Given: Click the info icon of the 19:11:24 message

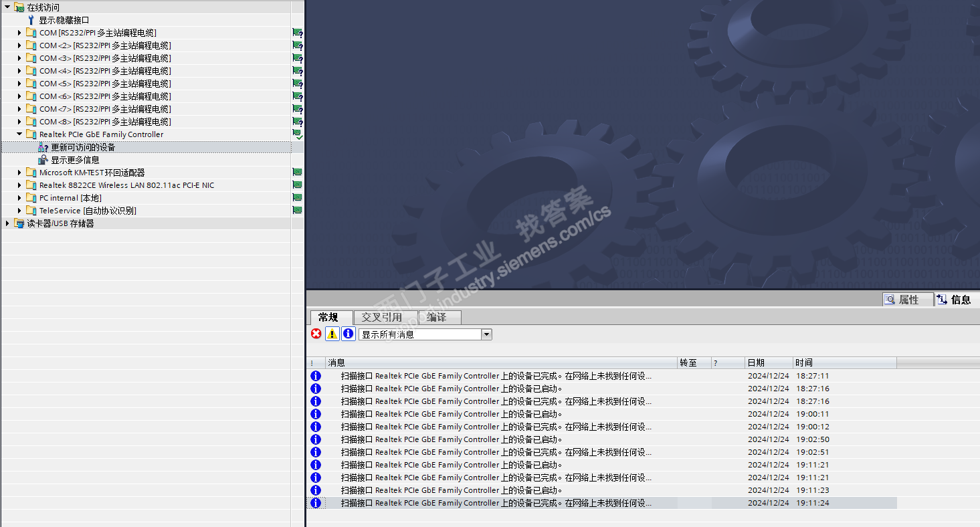Looking at the screenshot, I should tap(316, 503).
